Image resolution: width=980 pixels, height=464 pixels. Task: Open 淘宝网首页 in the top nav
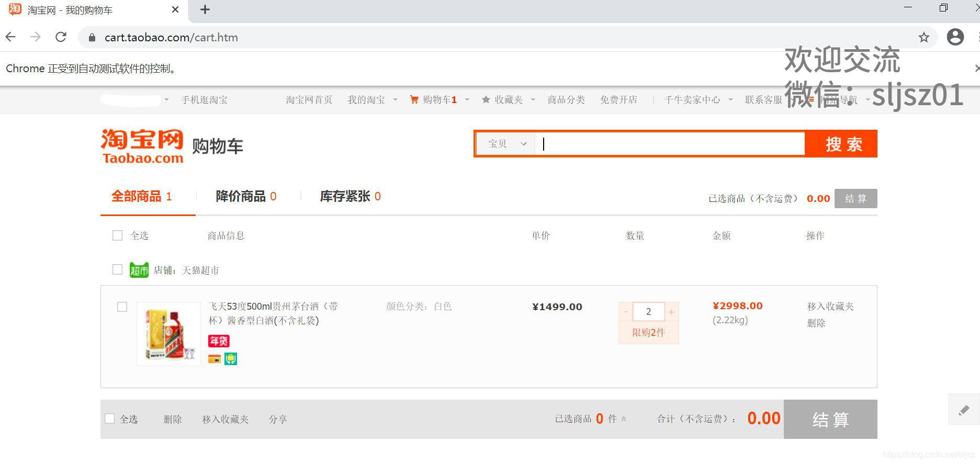coord(309,99)
